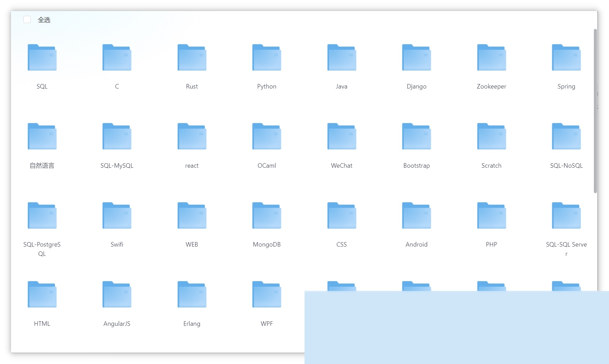Click the Android folder name label
This screenshot has height=364, width=609.
(x=416, y=245)
